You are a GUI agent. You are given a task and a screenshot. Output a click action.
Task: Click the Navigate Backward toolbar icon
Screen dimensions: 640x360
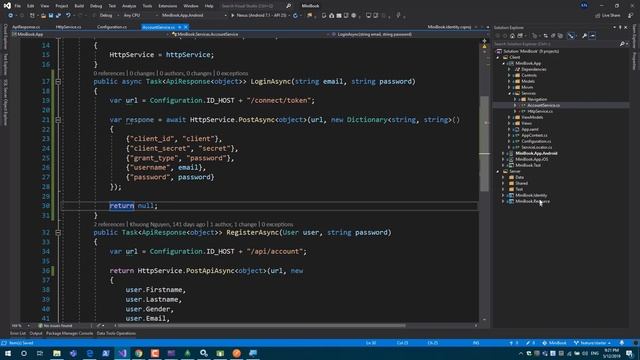11,16
